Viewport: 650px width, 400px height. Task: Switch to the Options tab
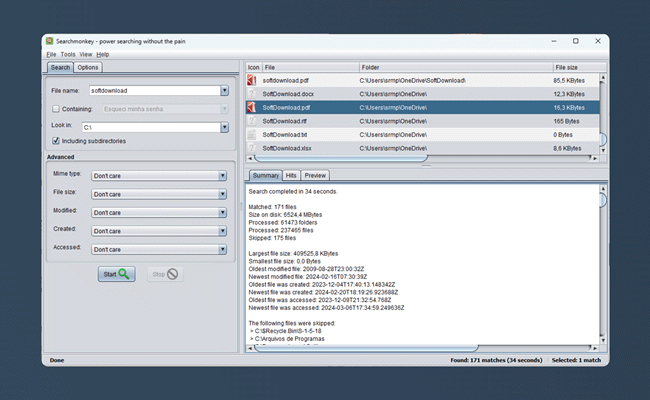point(88,67)
